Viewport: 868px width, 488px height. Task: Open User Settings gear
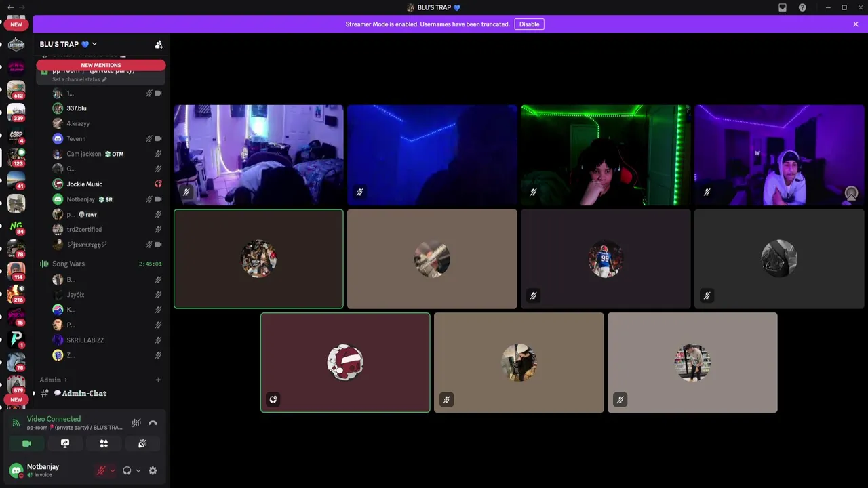(x=153, y=470)
